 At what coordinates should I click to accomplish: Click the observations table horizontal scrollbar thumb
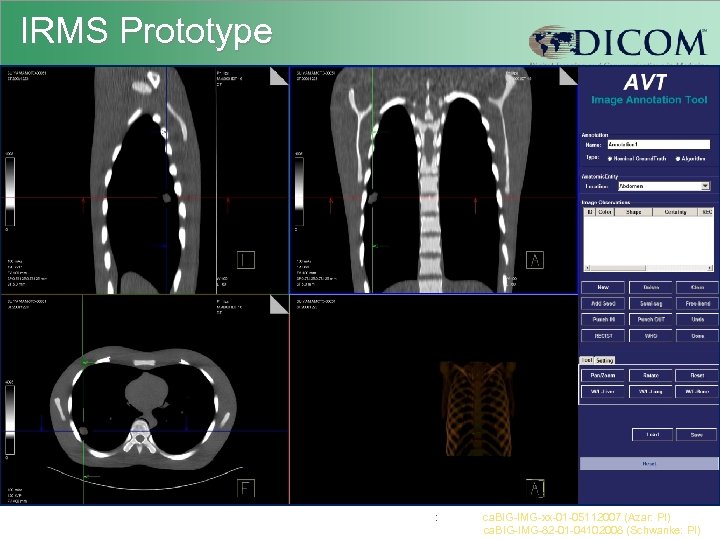(618, 268)
